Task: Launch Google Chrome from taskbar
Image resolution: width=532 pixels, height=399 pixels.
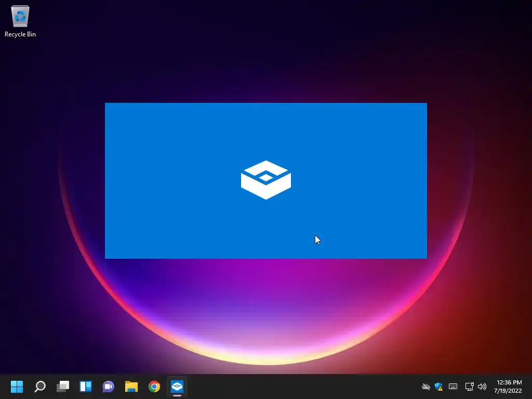Action: click(x=154, y=387)
